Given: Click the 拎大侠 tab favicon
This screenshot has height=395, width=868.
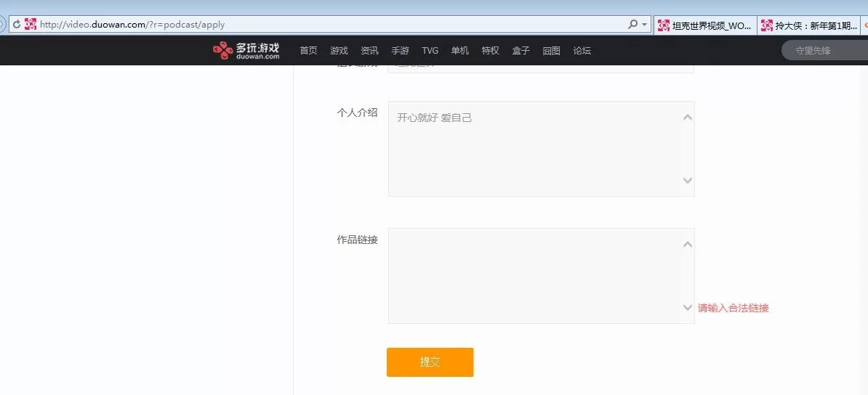Looking at the screenshot, I should (x=767, y=25).
